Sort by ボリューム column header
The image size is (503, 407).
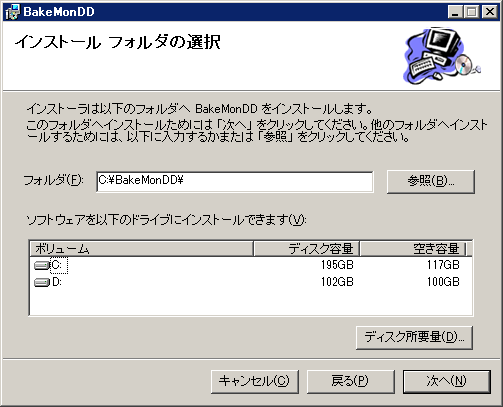[x=142, y=249]
